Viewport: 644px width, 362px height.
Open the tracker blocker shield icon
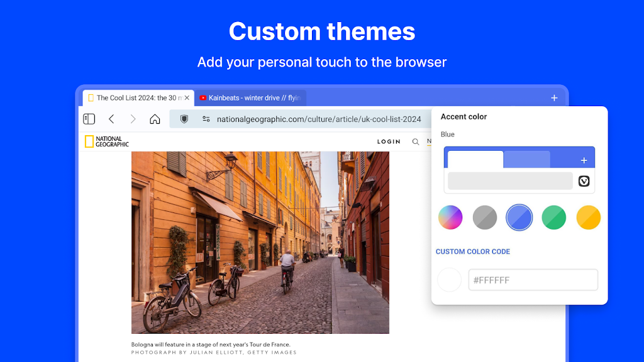[184, 119]
